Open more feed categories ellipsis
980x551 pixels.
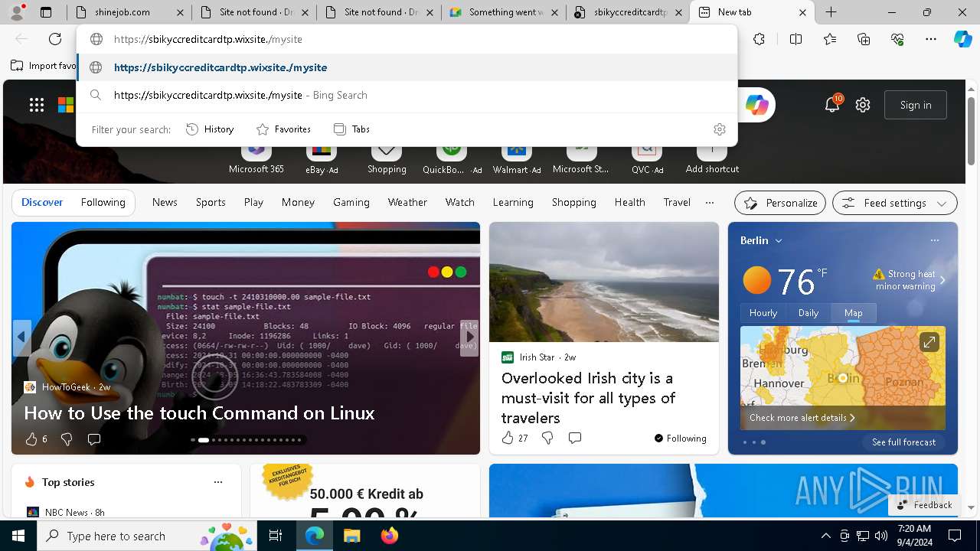pos(710,203)
